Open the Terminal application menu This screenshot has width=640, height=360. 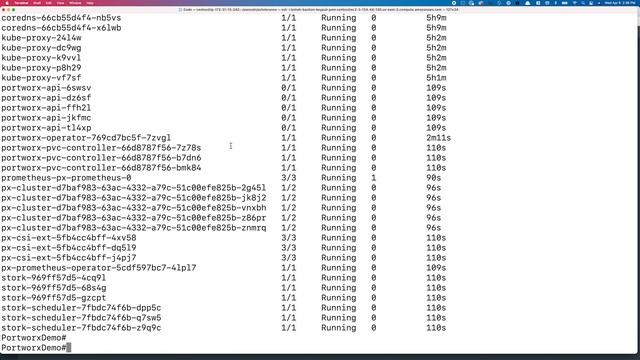[x=21, y=3]
